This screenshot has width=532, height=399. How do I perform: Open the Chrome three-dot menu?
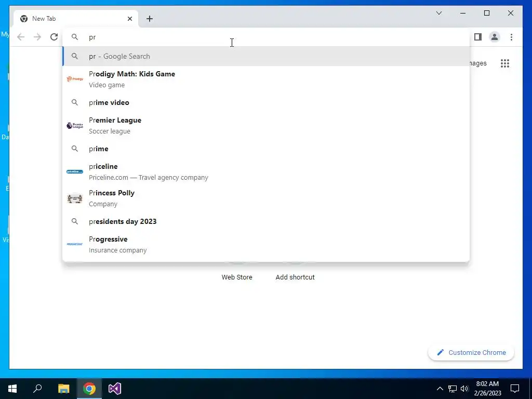click(511, 37)
